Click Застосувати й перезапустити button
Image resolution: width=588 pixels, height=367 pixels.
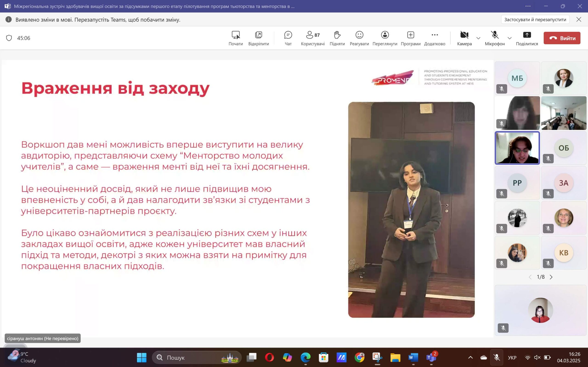tap(535, 19)
